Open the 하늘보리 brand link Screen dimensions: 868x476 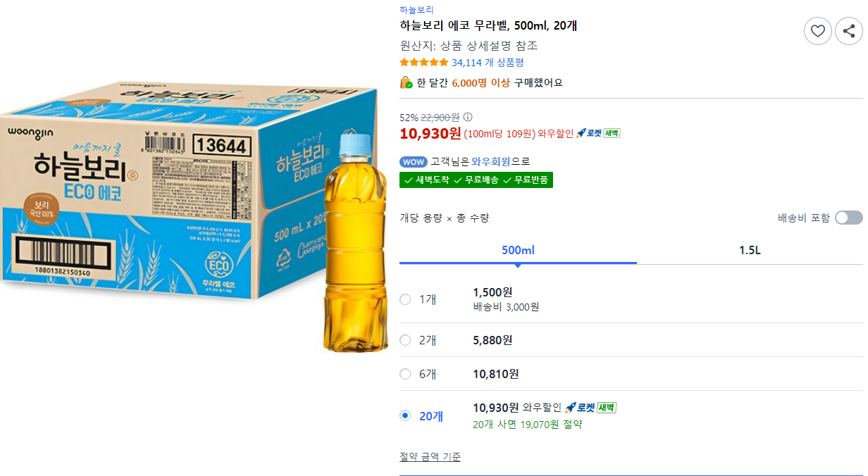[x=416, y=10]
